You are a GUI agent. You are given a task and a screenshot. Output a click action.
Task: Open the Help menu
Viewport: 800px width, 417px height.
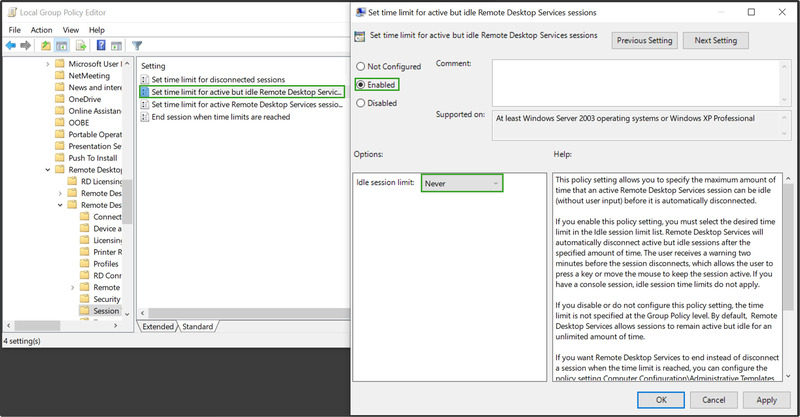[96, 30]
